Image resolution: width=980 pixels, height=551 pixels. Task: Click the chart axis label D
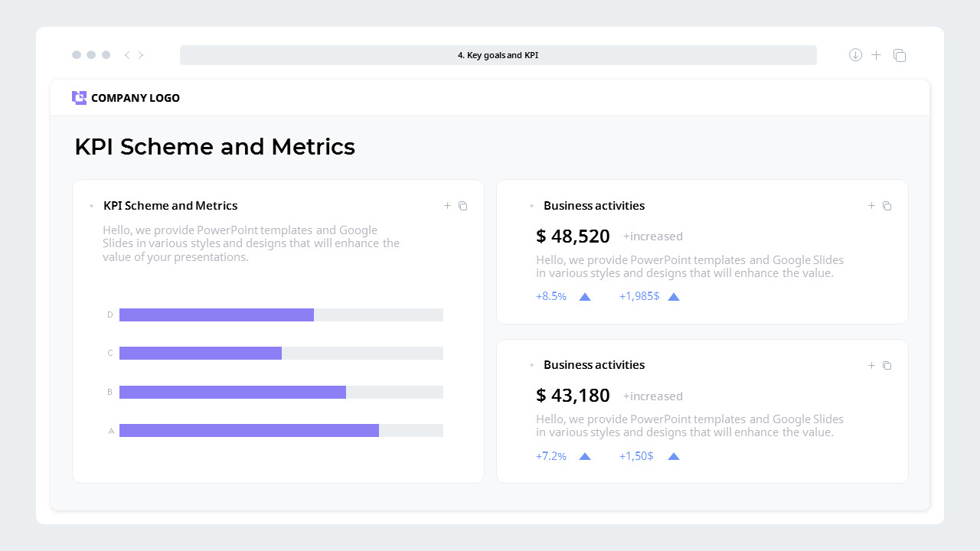(x=110, y=315)
